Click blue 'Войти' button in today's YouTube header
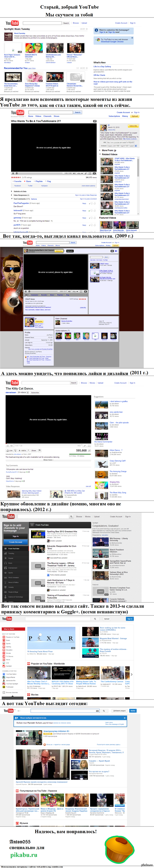 [x=133, y=711]
